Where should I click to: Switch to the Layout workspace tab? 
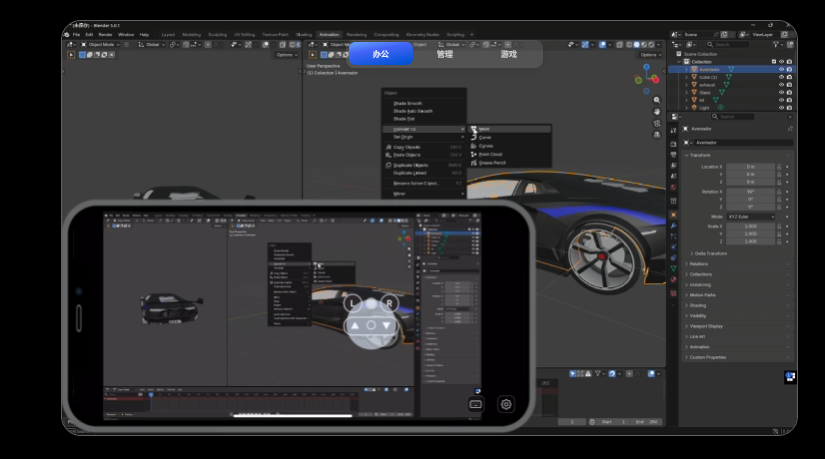pos(168,35)
